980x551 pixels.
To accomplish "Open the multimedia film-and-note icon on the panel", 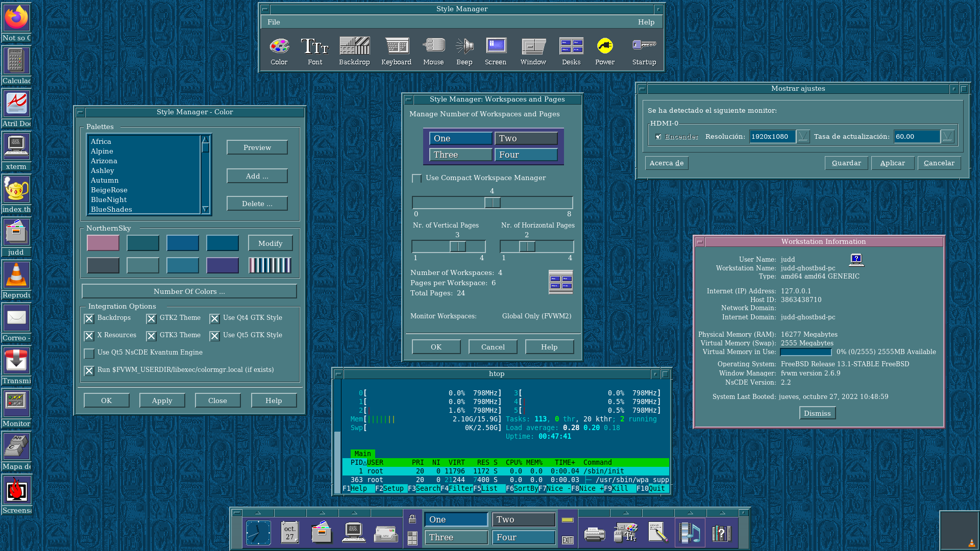I will click(x=690, y=533).
